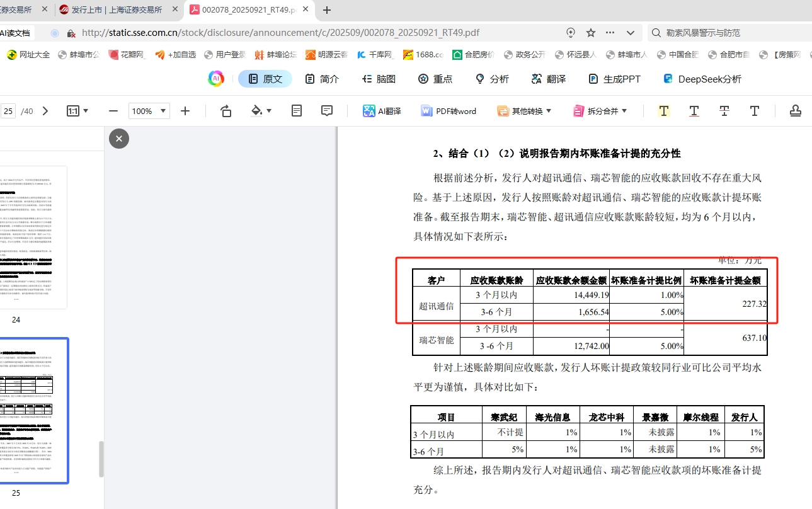Open 用户登录 bookmark
This screenshot has width=812, height=509.
click(225, 55)
